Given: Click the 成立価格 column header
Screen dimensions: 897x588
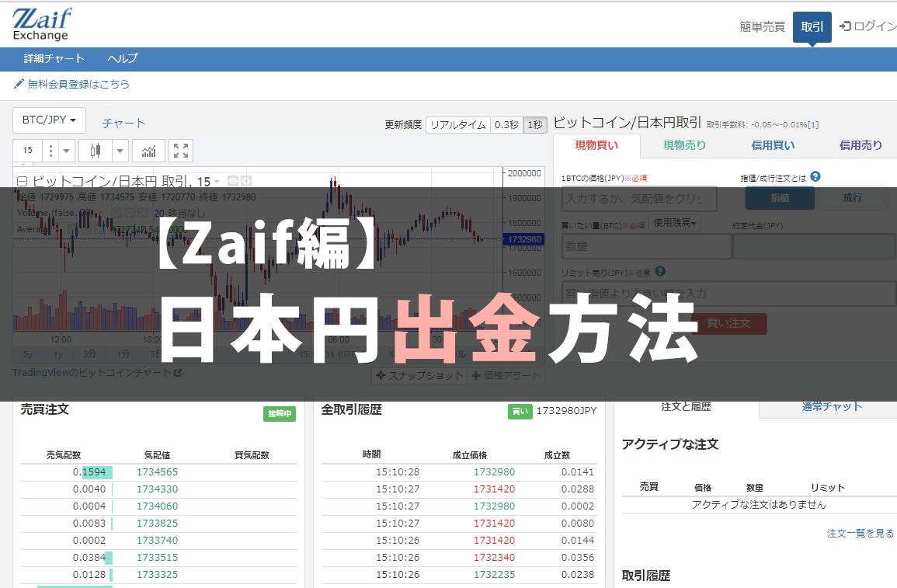Looking at the screenshot, I should [470, 455].
